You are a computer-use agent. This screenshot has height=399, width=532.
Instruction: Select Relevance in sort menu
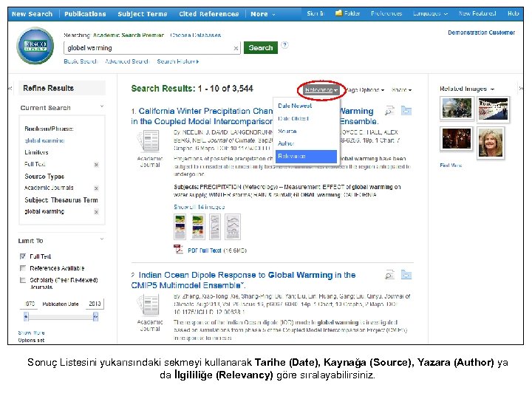(x=306, y=157)
